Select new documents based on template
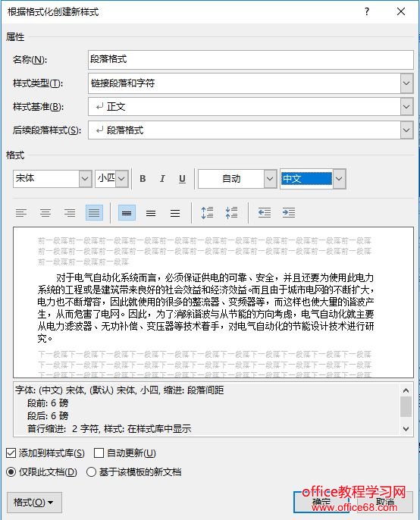Viewport: 420px width, 520px height. [x=91, y=471]
